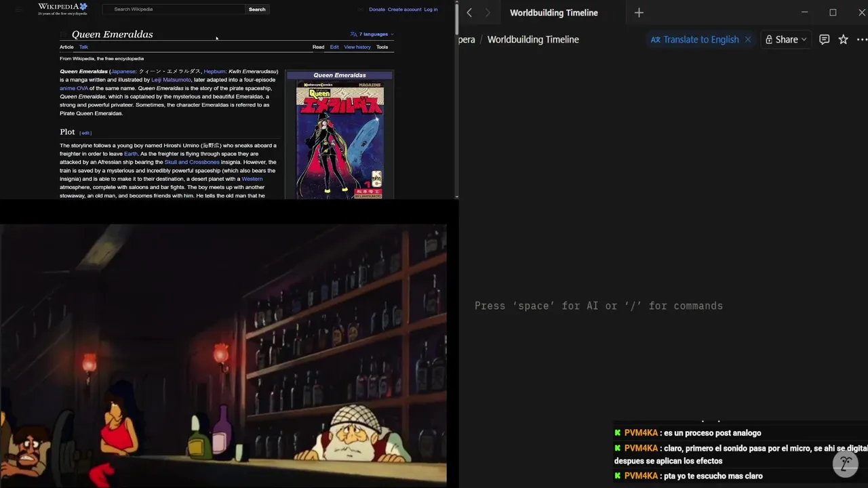Image resolution: width=868 pixels, height=488 pixels.
Task: Click the page title Queen Emeraldas
Action: point(112,35)
